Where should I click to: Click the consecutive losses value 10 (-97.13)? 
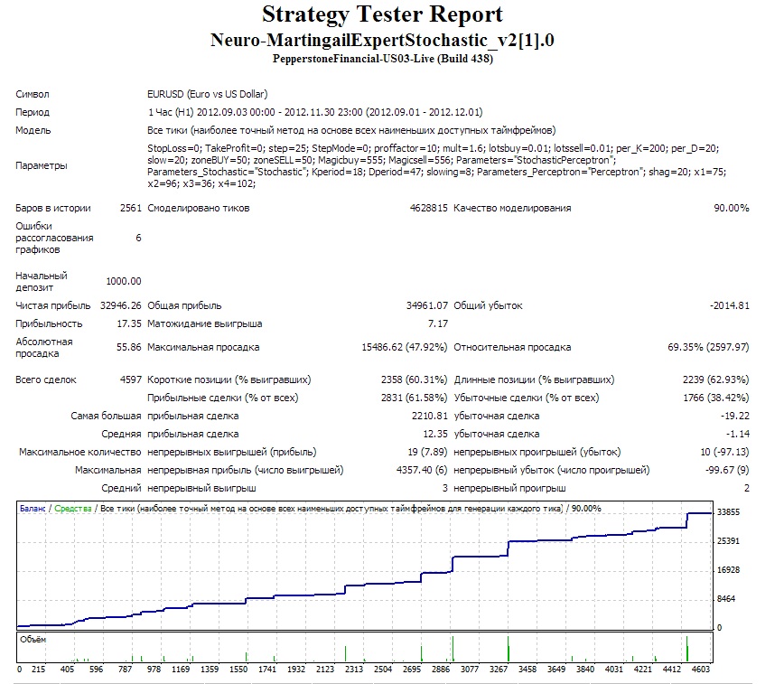tap(725, 452)
